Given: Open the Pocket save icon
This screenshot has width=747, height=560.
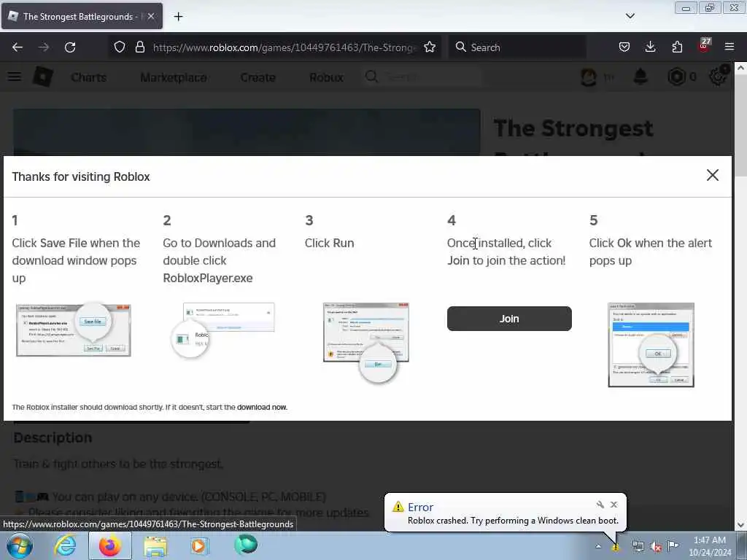Looking at the screenshot, I should click(624, 47).
